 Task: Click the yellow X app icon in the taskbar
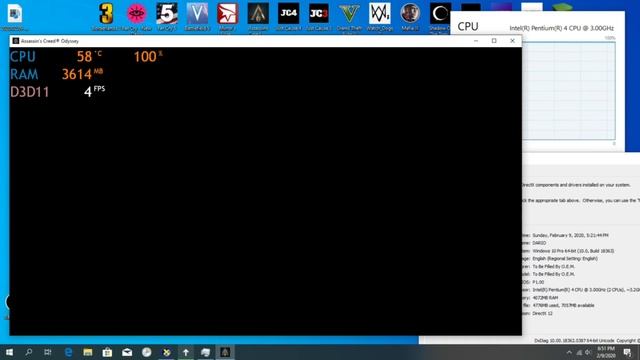pyautogui.click(x=166, y=352)
